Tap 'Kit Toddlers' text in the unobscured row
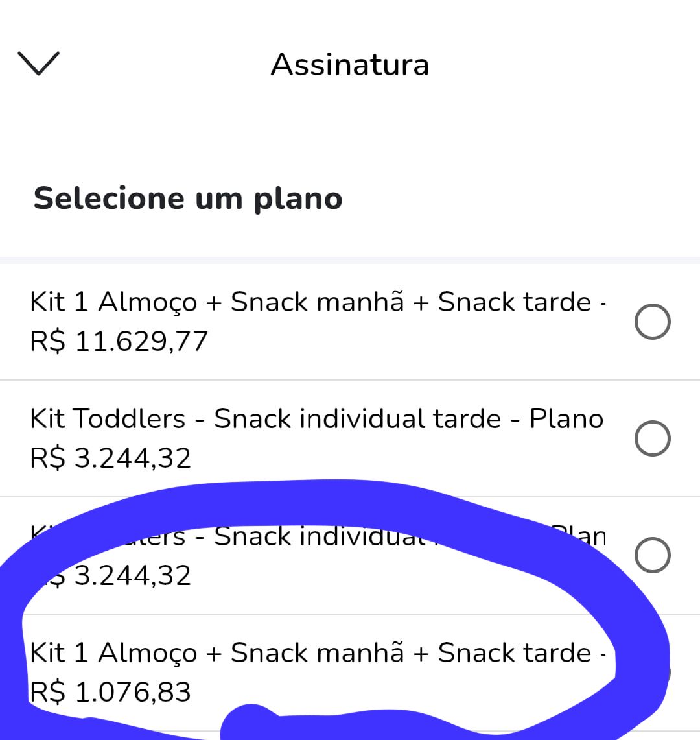 tap(108, 418)
